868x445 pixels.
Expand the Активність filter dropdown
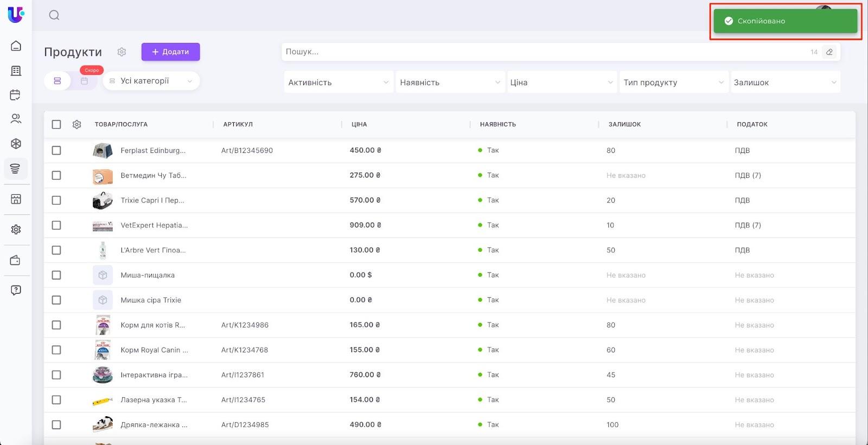[338, 82]
